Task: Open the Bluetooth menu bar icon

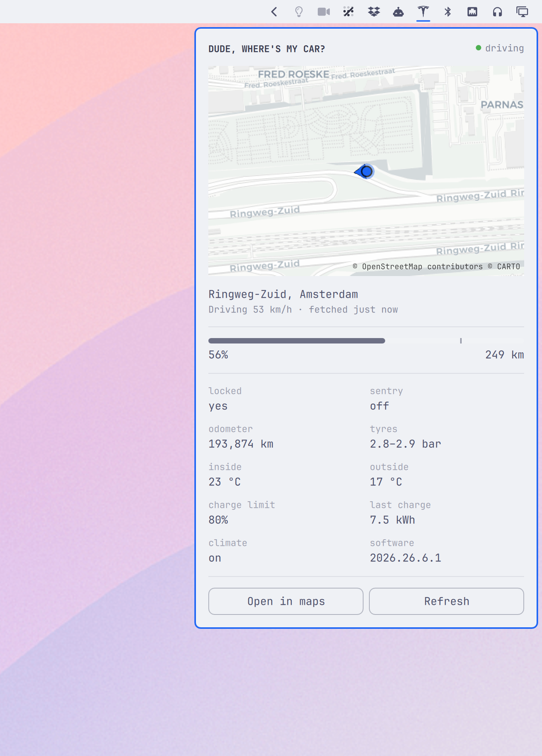Action: 448,12
